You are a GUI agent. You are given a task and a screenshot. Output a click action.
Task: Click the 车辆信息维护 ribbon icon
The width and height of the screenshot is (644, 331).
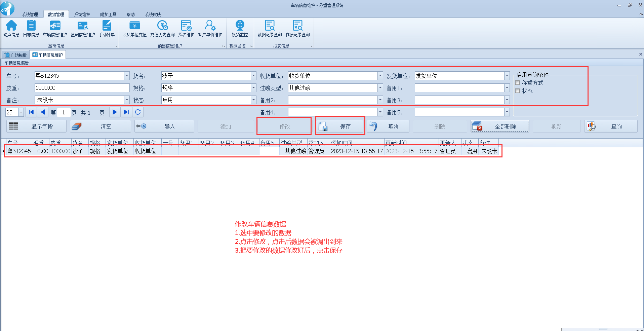coord(55,28)
